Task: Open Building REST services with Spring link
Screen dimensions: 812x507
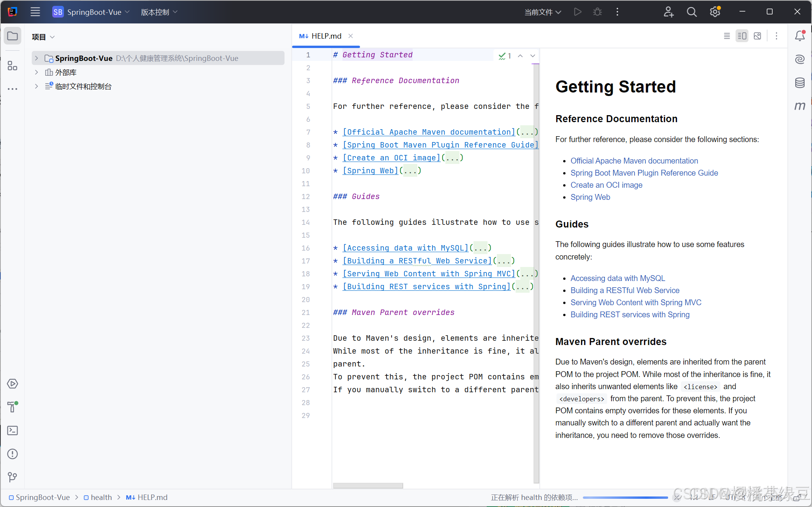Action: 630,315
